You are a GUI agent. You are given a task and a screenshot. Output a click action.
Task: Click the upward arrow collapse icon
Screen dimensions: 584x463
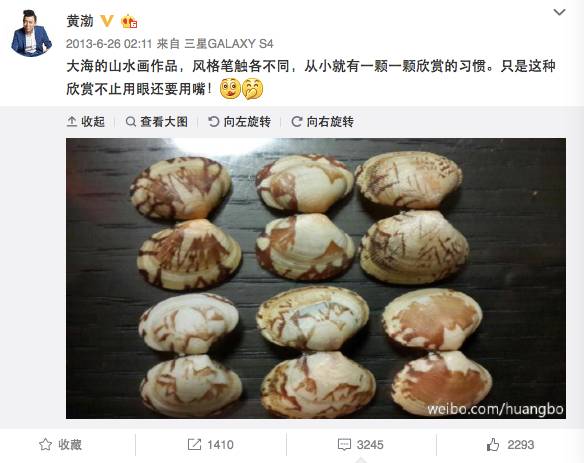coord(72,121)
